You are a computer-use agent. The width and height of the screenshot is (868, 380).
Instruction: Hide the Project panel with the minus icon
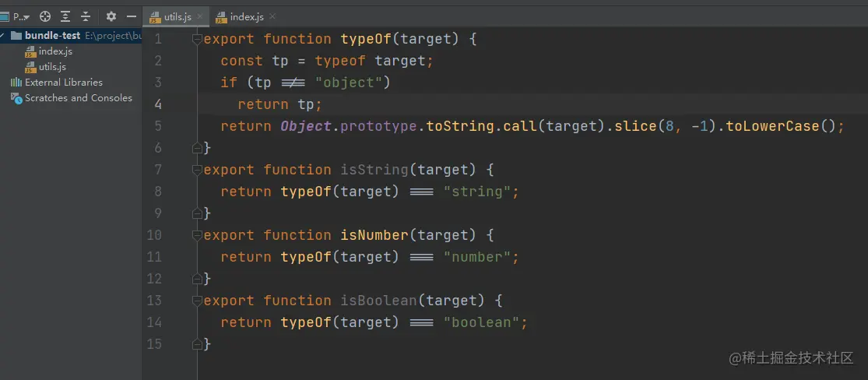(x=132, y=16)
